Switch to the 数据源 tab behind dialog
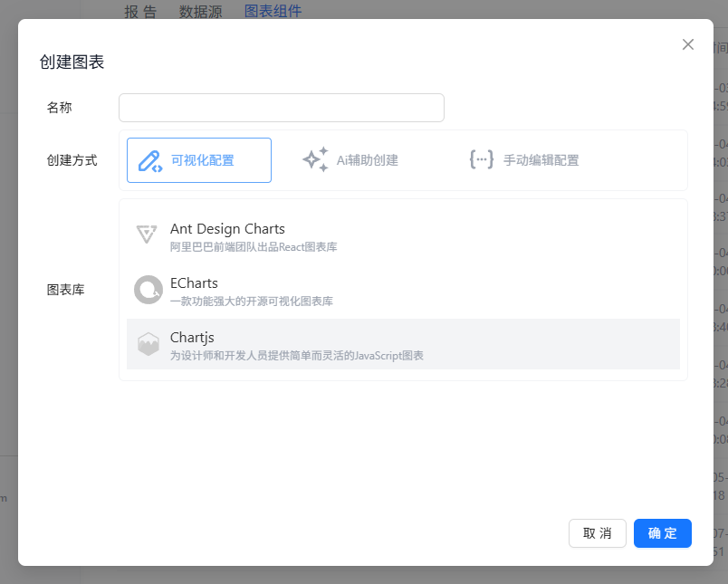Image resolution: width=728 pixels, height=584 pixels. (x=201, y=11)
